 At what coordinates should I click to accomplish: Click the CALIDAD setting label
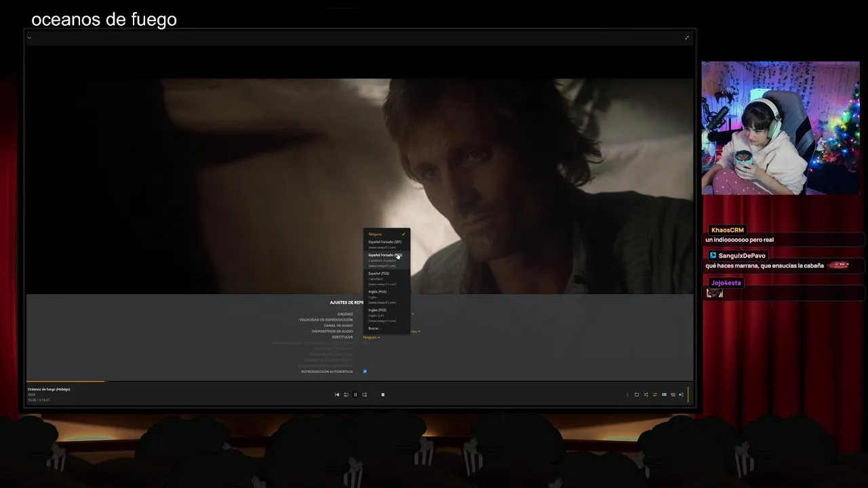[x=345, y=314]
